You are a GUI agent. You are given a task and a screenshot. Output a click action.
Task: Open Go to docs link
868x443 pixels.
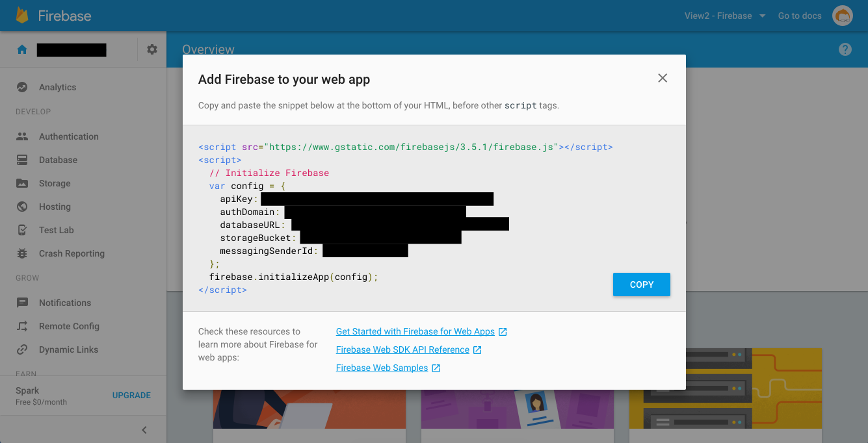[x=800, y=16]
